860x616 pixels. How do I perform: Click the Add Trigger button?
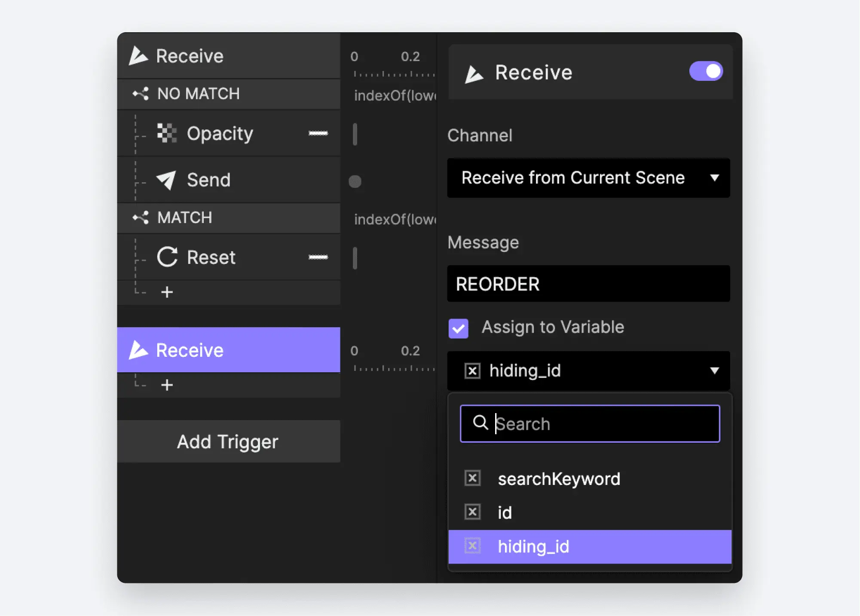pos(228,441)
